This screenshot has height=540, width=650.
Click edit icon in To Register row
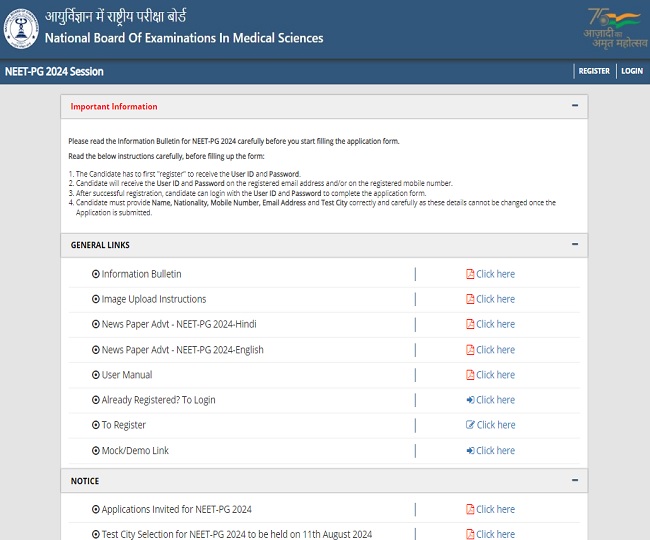470,425
